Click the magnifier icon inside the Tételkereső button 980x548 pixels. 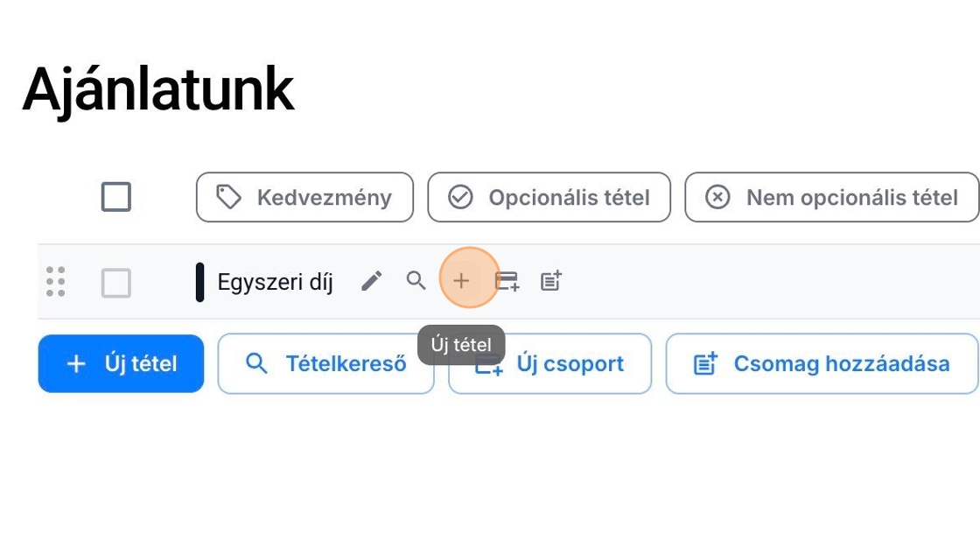256,364
